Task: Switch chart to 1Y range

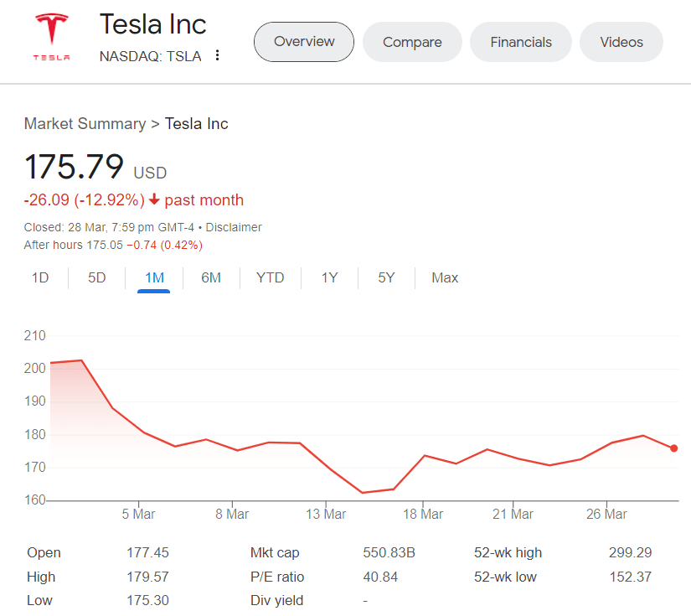Action: click(x=329, y=278)
